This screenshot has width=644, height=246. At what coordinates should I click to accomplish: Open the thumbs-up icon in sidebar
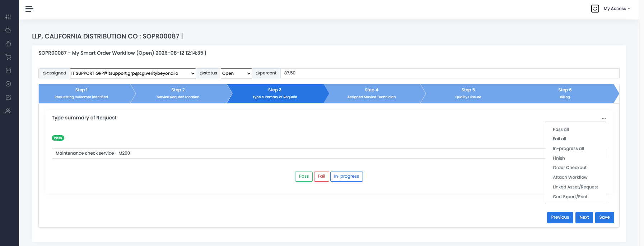click(8, 44)
